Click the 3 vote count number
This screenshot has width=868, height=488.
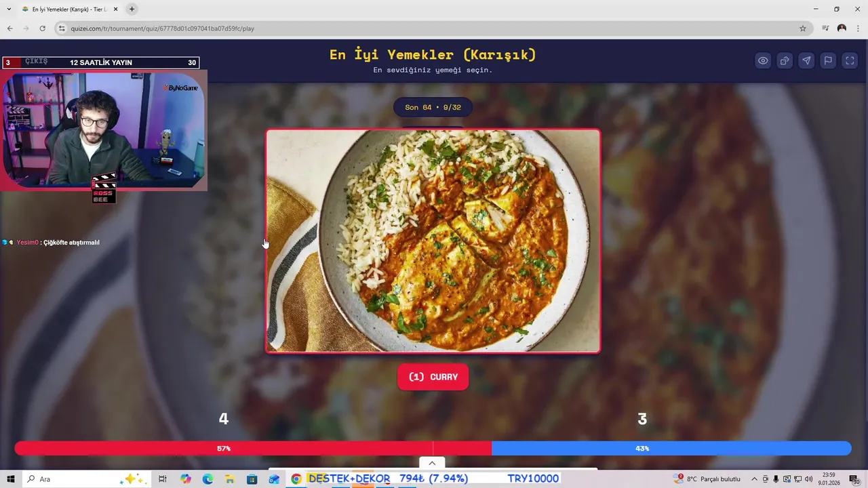642,419
